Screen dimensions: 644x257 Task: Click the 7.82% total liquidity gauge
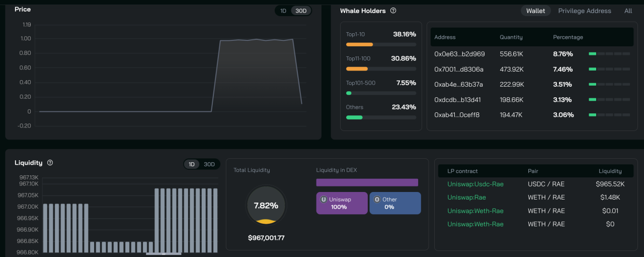(x=266, y=206)
